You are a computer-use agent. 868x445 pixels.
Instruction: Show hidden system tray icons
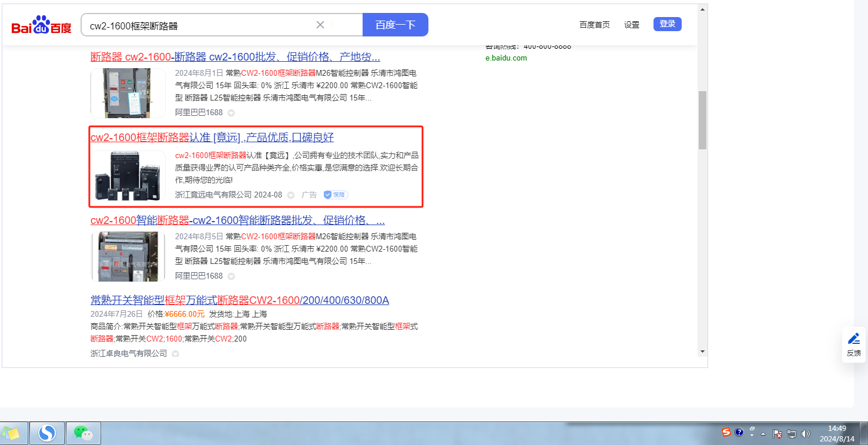(x=763, y=434)
